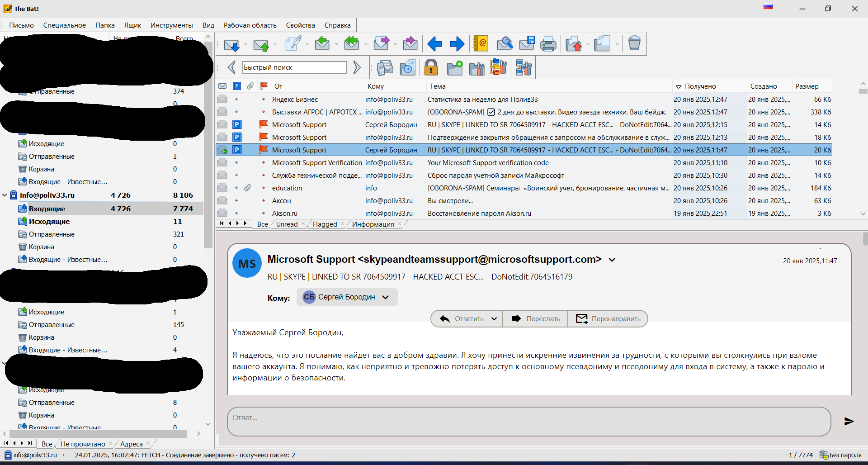This screenshot has height=465, width=868.
Task: Switch to the Unread message tab
Action: point(287,224)
